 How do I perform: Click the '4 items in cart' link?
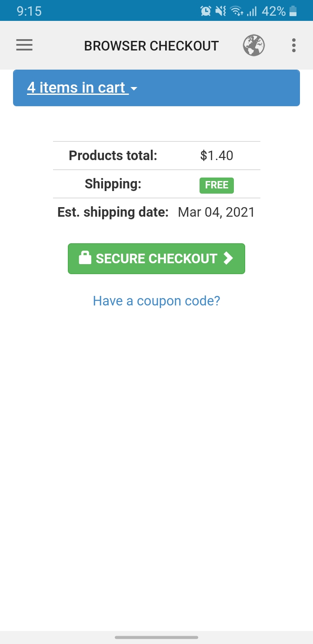[x=77, y=87]
